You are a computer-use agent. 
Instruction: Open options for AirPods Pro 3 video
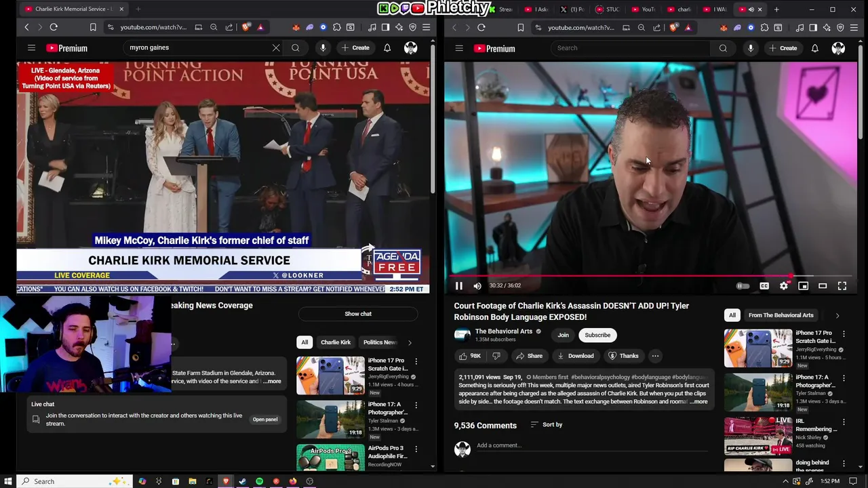tap(416, 449)
